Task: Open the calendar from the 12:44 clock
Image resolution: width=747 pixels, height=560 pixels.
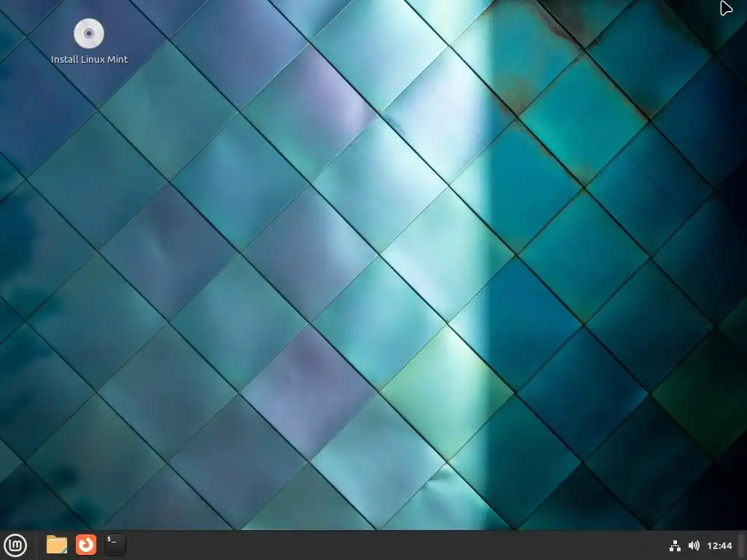Action: (719, 545)
